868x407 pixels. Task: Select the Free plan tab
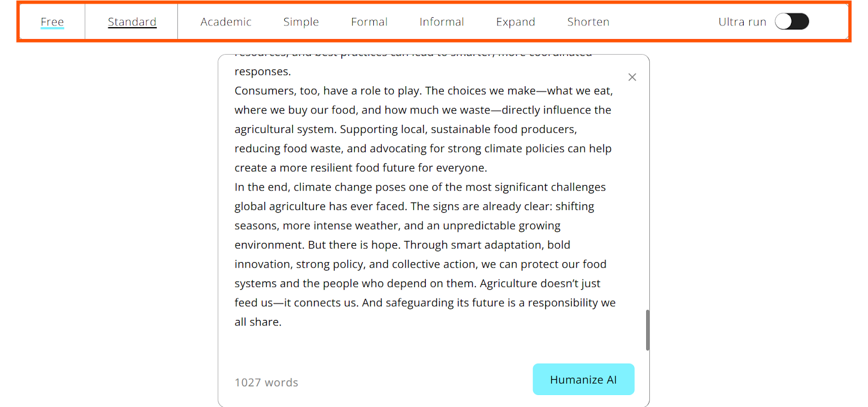click(52, 22)
